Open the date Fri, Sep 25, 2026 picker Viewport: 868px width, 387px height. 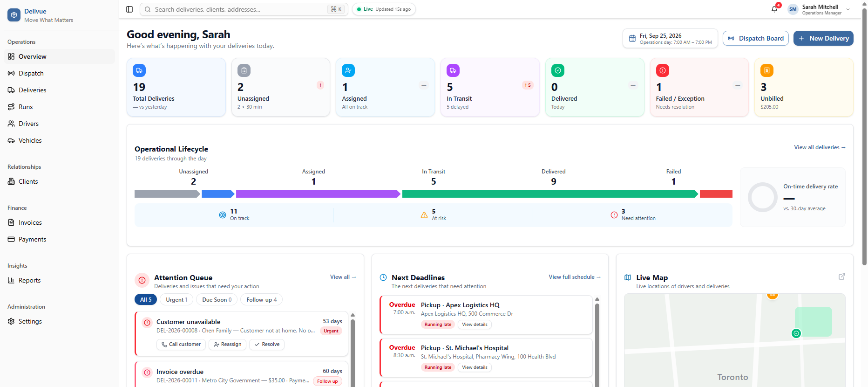point(670,38)
